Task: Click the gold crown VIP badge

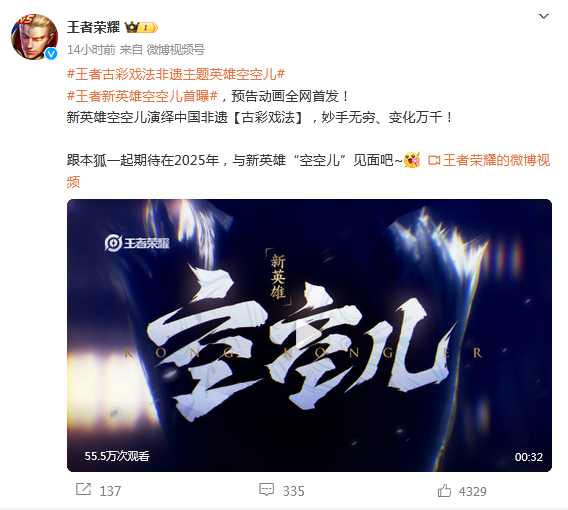Action: click(141, 27)
